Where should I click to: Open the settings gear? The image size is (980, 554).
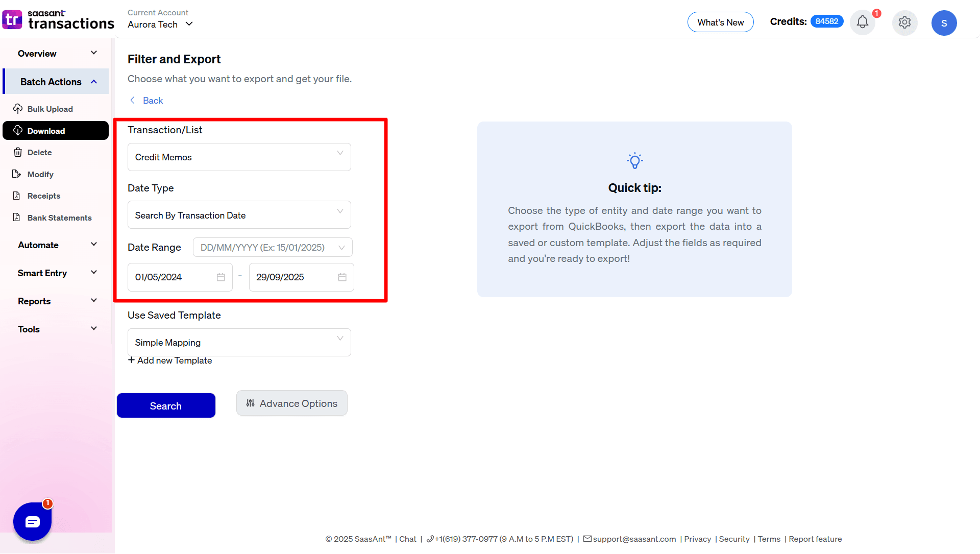pyautogui.click(x=904, y=22)
